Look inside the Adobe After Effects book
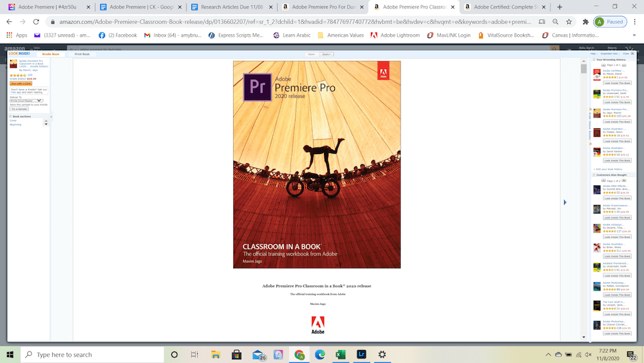 pos(618,198)
